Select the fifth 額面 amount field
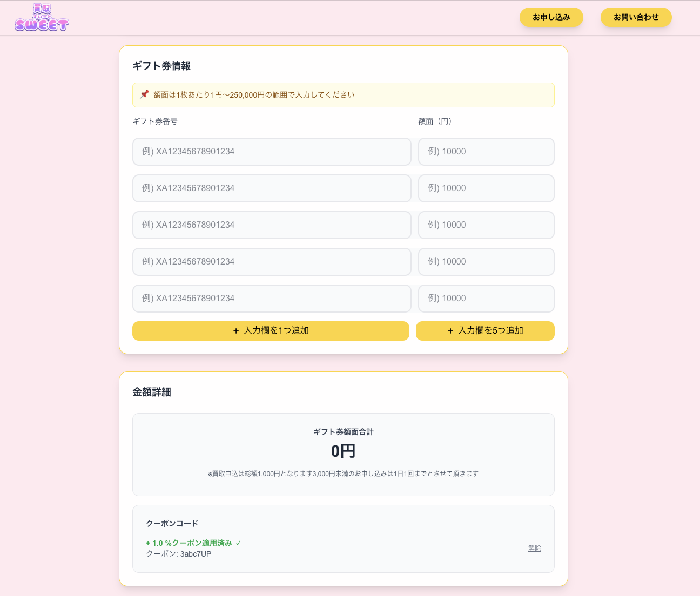 [x=486, y=299]
